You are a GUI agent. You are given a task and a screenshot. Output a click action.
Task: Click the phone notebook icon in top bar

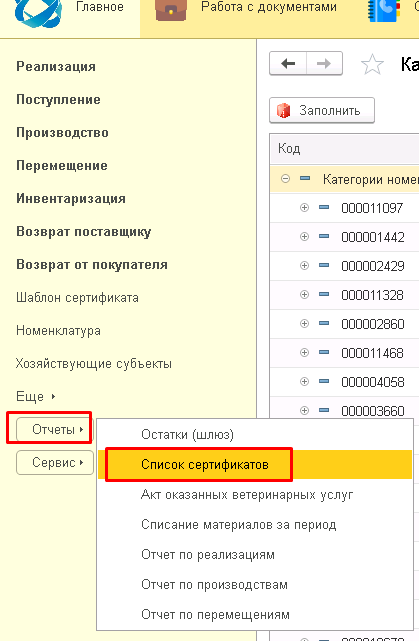(383, 10)
